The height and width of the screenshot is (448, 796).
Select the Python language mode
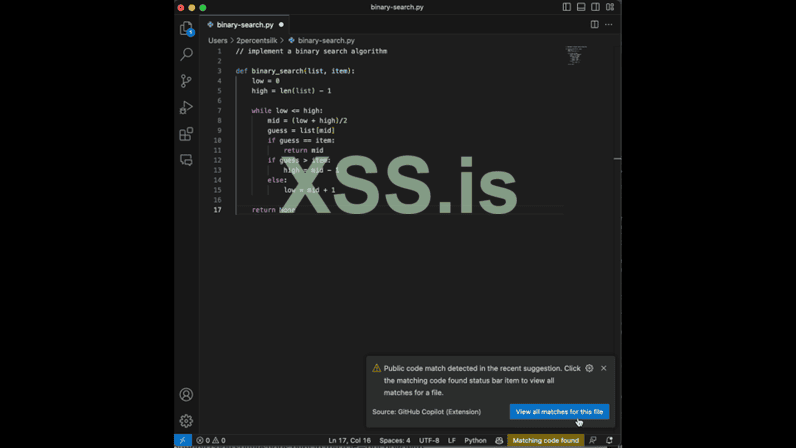point(475,440)
